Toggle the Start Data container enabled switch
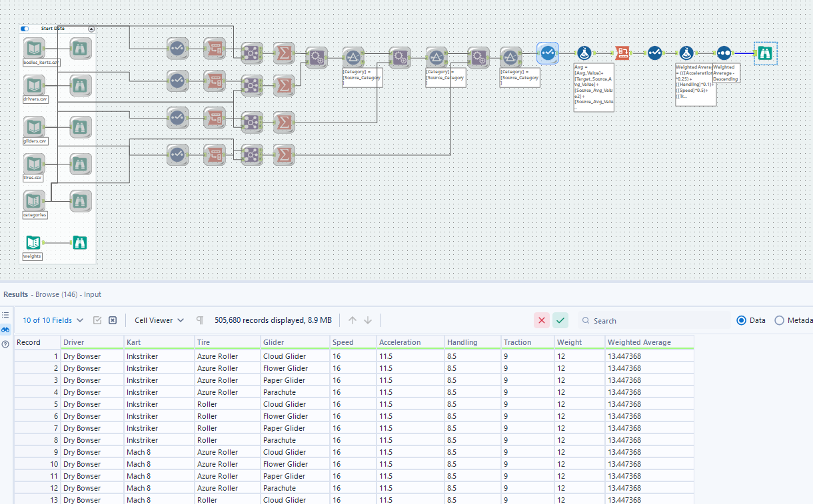The width and height of the screenshot is (813, 504). (x=24, y=29)
